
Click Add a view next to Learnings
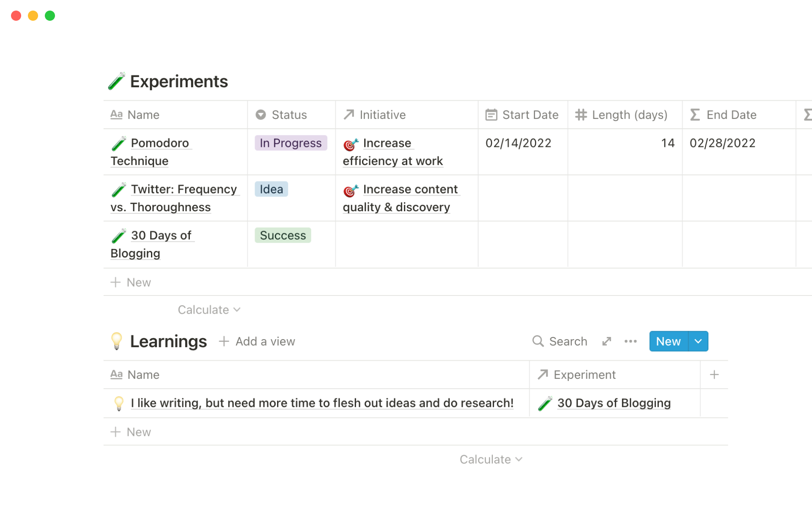257,341
